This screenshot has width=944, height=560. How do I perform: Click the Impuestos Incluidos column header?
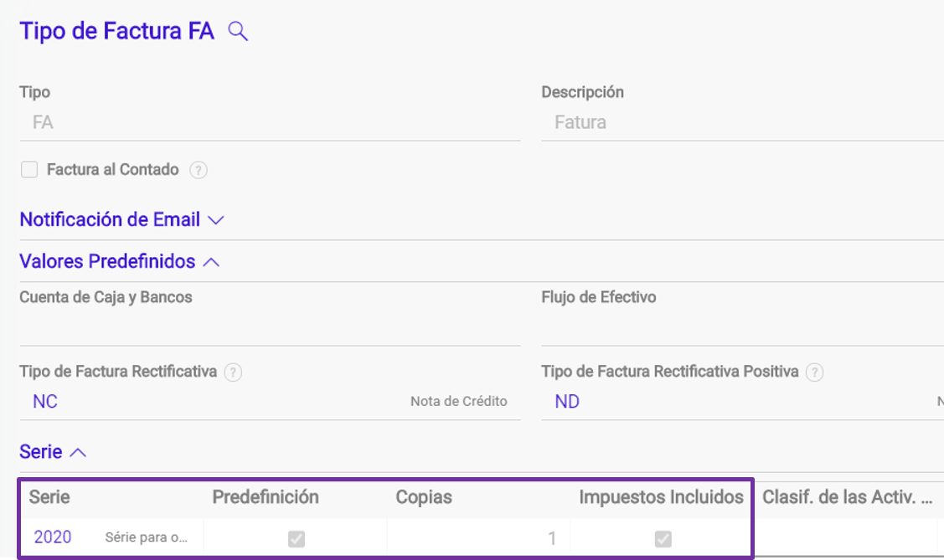coord(661,497)
